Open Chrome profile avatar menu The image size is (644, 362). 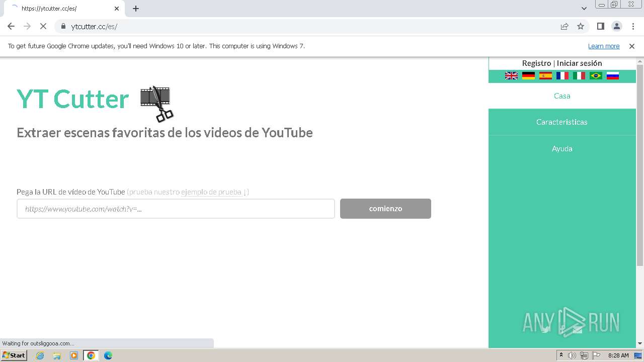(616, 26)
